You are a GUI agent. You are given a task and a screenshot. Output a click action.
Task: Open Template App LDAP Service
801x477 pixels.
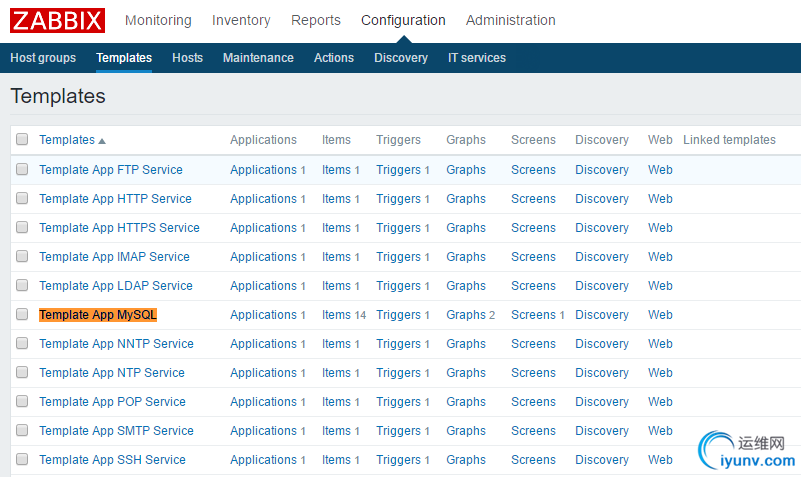coord(116,286)
